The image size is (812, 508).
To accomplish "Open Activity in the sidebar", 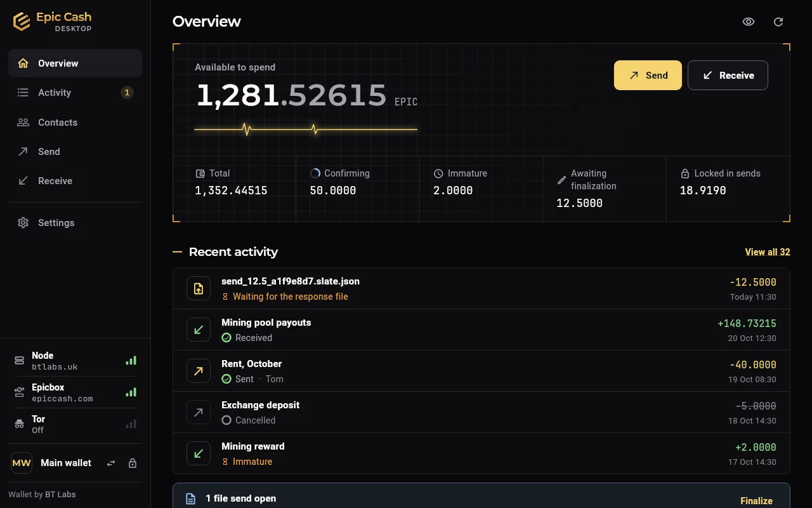I will point(75,93).
